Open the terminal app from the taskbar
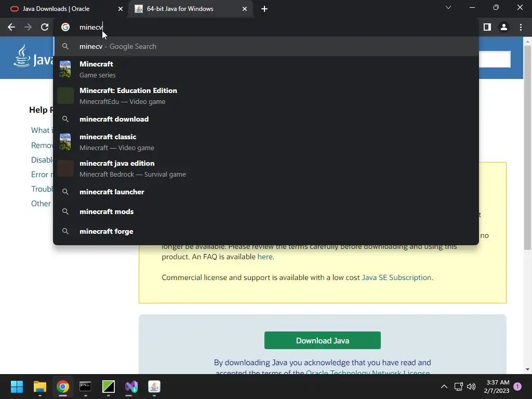Viewport: 532px width, 399px height. tap(86, 387)
